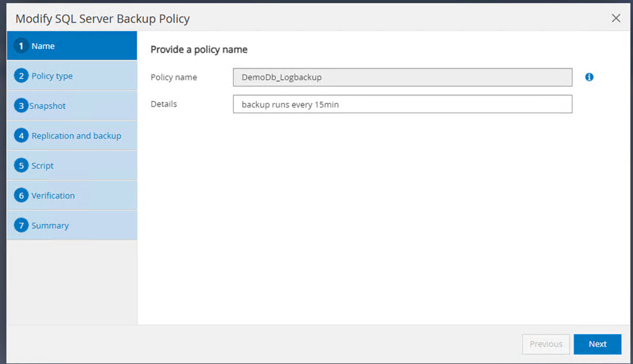
Task: Open the Replication and backup step
Action: [x=76, y=135]
